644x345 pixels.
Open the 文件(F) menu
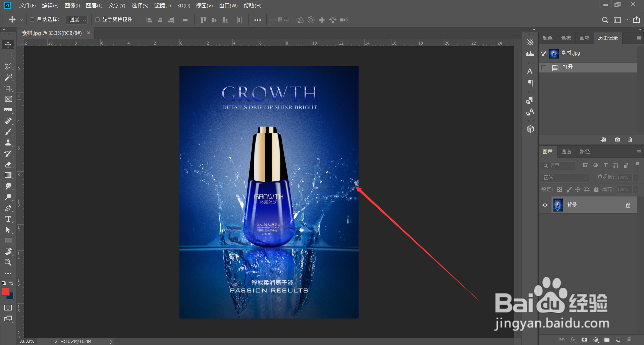point(28,6)
